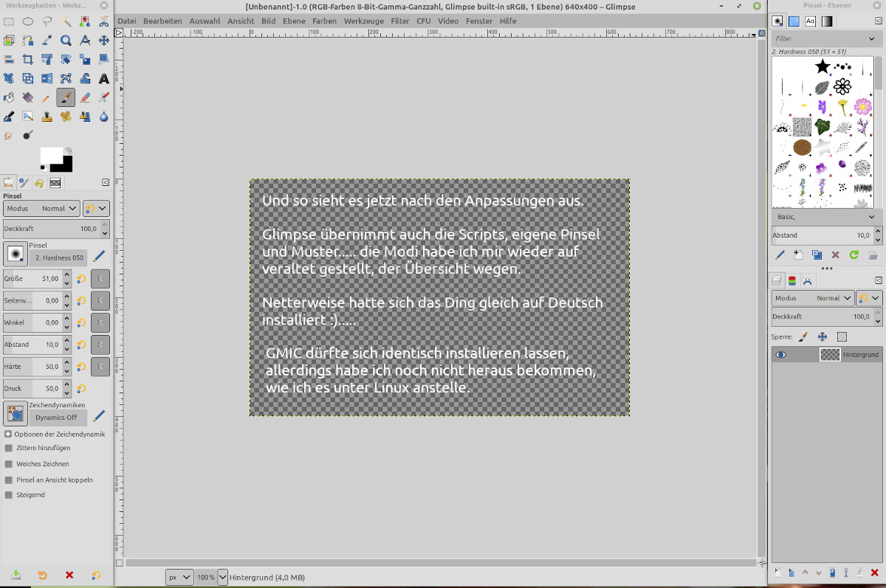This screenshot has width=886, height=588.
Task: Select the Heal bandage tool
Action: 66,116
